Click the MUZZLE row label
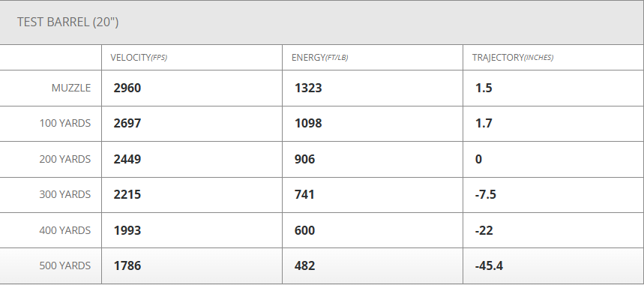Image resolution: width=644 pixels, height=285 pixels. click(x=71, y=88)
